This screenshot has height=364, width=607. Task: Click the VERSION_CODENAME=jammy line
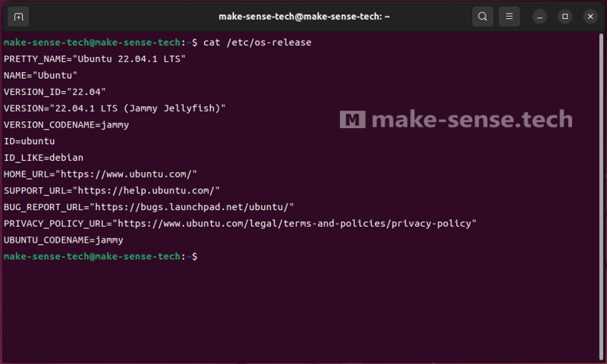pyautogui.click(x=66, y=125)
